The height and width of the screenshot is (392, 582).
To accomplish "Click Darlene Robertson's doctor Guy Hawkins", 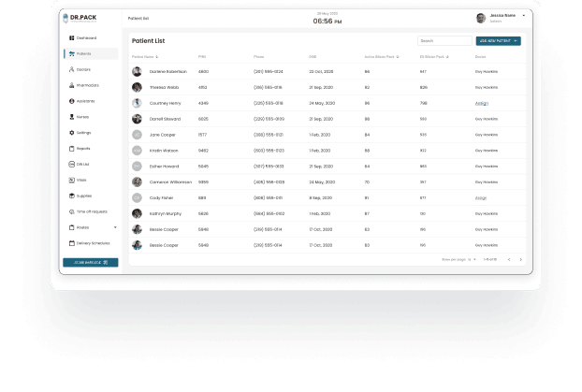I will pyautogui.click(x=487, y=72).
